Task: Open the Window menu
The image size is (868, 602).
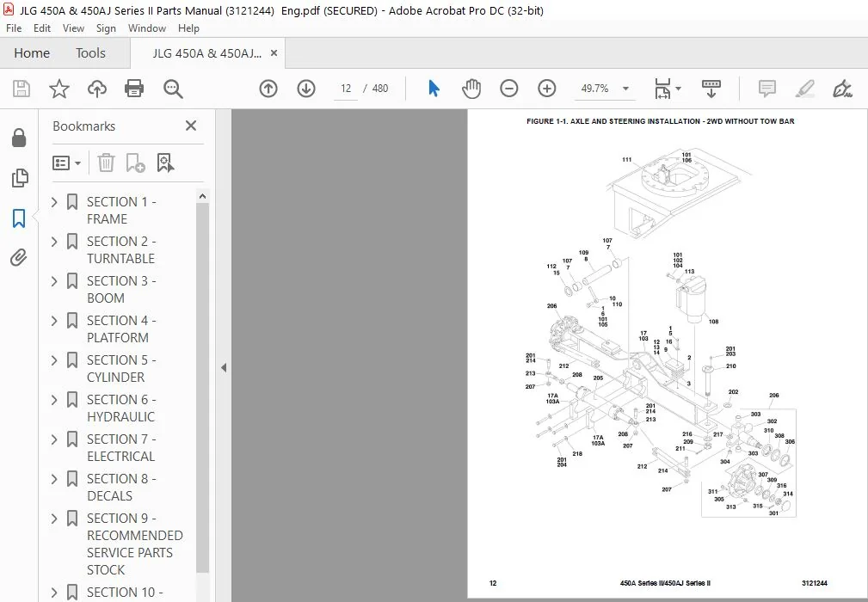Action: 147,28
